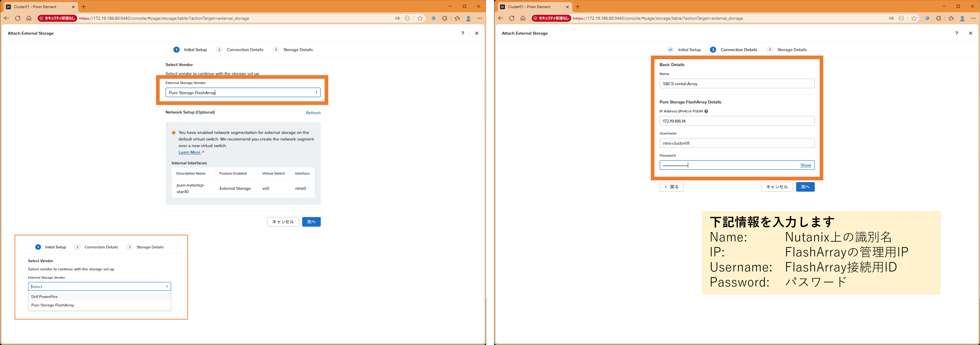
Task: Select Pure Storage FlashArray list option
Action: click(x=52, y=305)
